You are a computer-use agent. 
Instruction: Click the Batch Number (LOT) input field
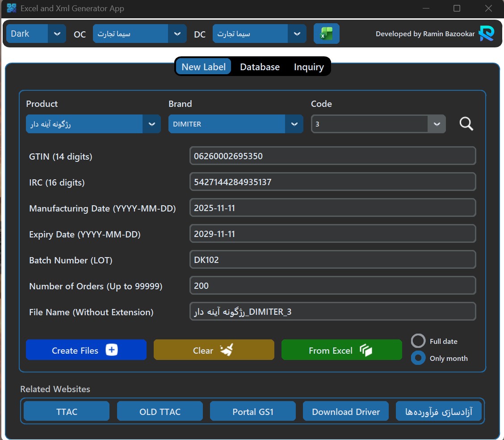pos(332,260)
